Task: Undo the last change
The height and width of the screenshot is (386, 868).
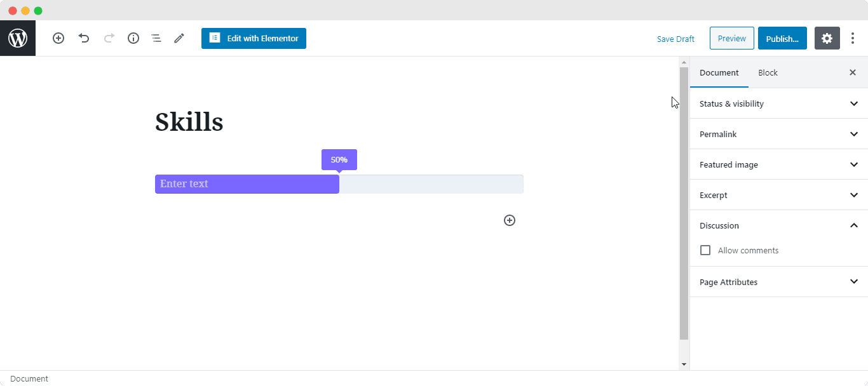Action: (x=83, y=38)
